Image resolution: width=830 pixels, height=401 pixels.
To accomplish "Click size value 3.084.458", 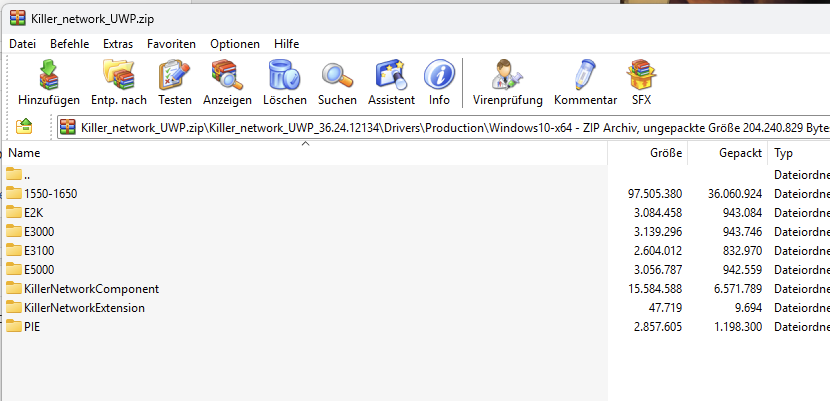I will pyautogui.click(x=658, y=213).
